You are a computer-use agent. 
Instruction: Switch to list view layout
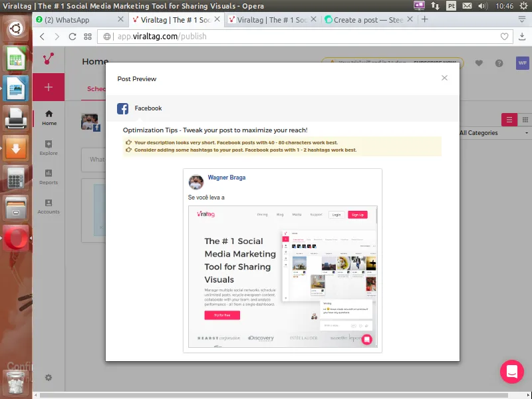pos(509,120)
